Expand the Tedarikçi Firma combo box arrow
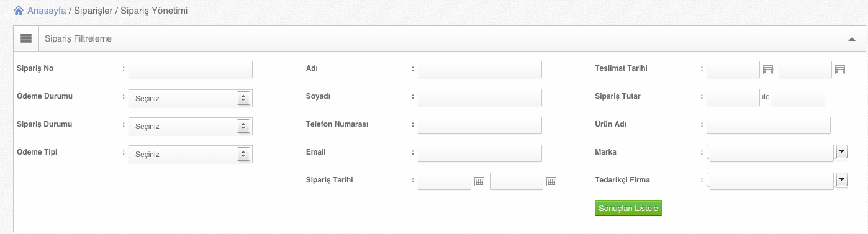 (x=842, y=179)
